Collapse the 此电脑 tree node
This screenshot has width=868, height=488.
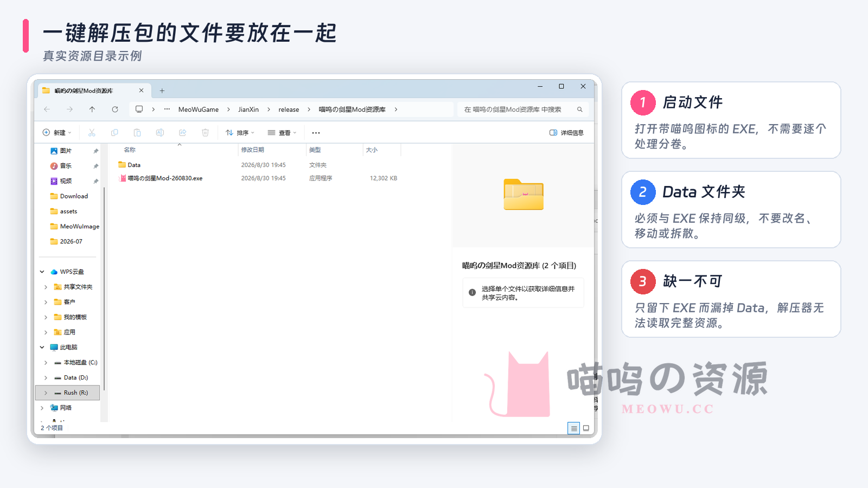tap(42, 347)
